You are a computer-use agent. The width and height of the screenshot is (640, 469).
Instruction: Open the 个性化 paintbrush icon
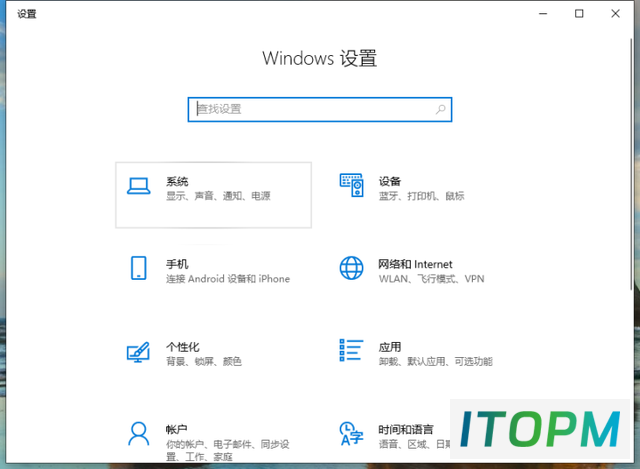click(x=138, y=352)
